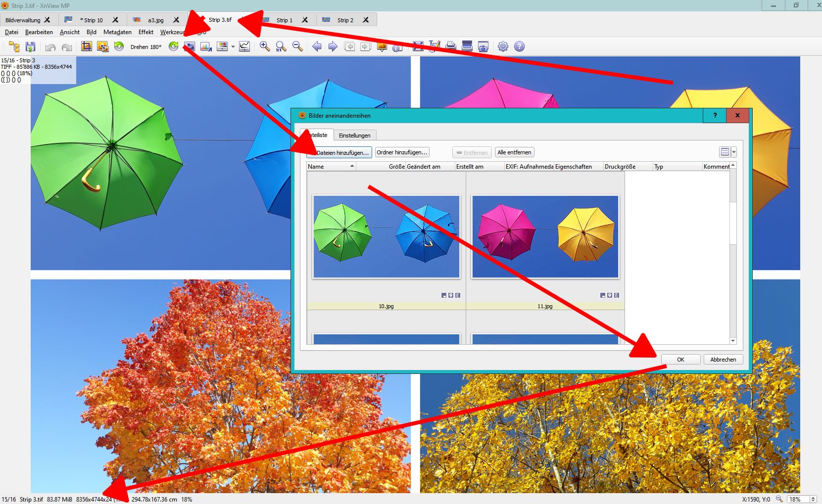Switch to the Strip 1 tab
The width and height of the screenshot is (822, 504).
point(284,20)
